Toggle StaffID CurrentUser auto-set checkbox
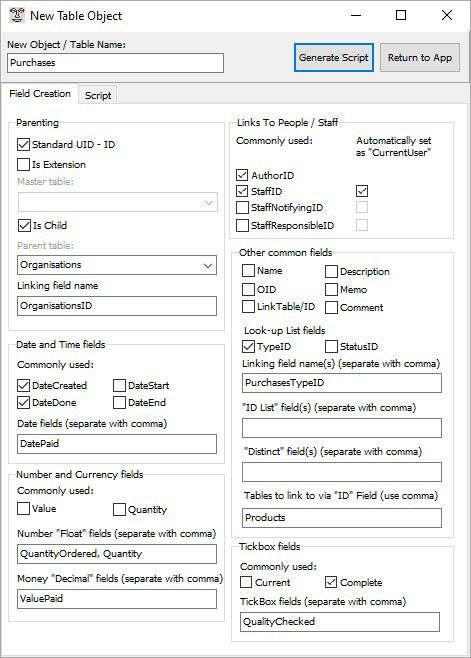The height and width of the screenshot is (658, 471). [362, 191]
